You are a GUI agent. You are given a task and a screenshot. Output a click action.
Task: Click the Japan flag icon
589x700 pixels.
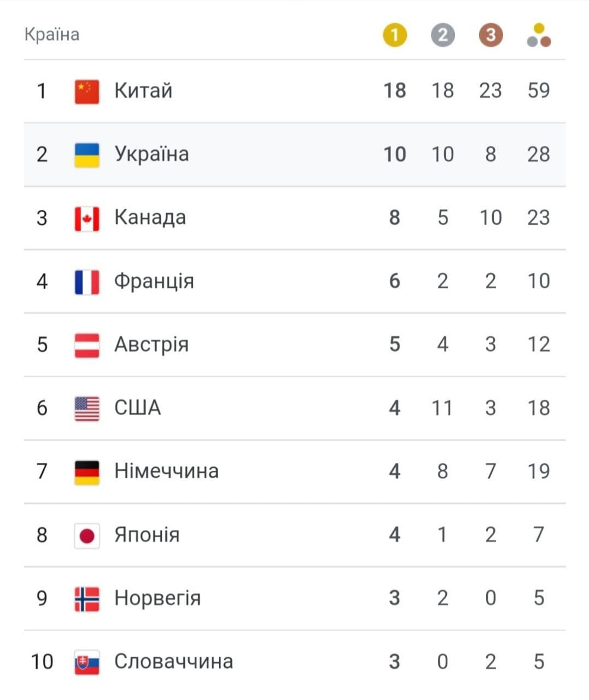pos(87,535)
